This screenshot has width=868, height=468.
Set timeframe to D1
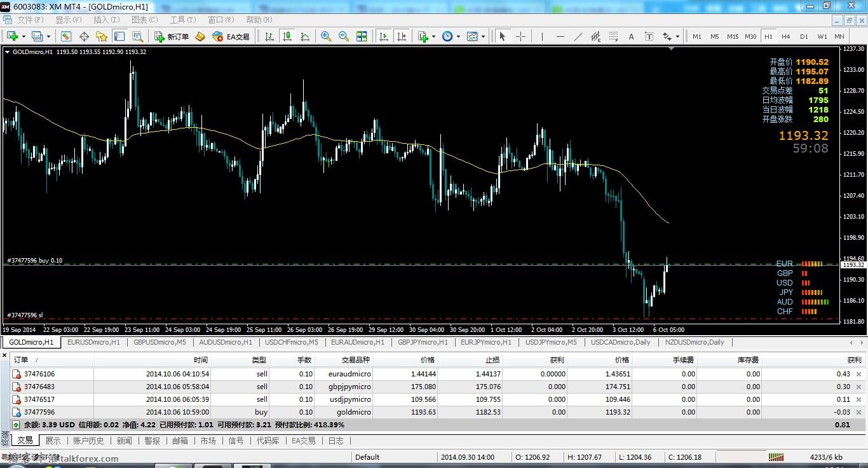click(804, 36)
